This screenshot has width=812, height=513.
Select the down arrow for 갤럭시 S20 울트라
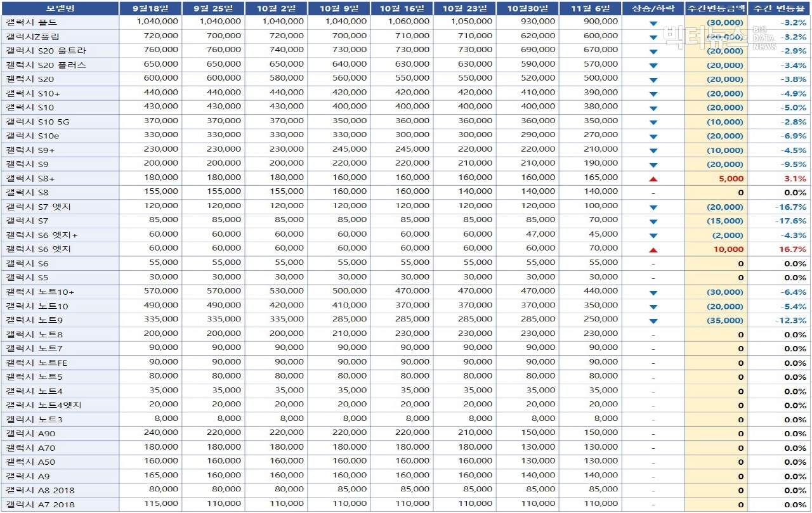(653, 51)
